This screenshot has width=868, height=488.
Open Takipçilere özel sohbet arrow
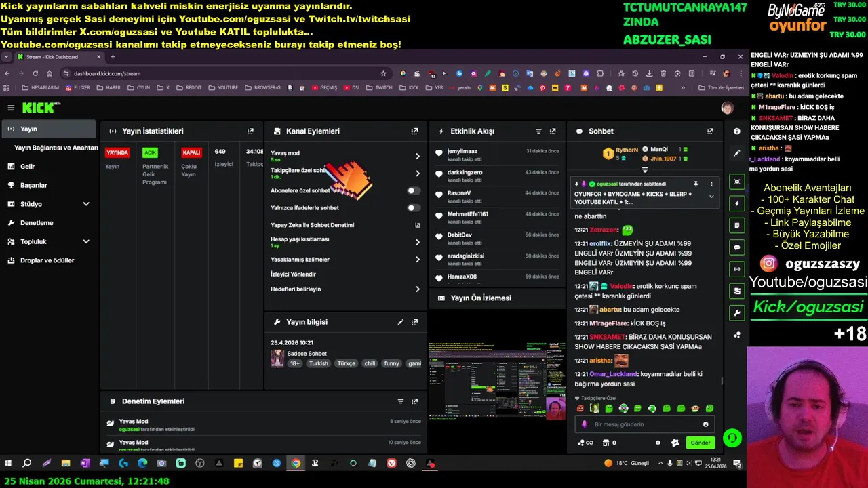tap(418, 174)
